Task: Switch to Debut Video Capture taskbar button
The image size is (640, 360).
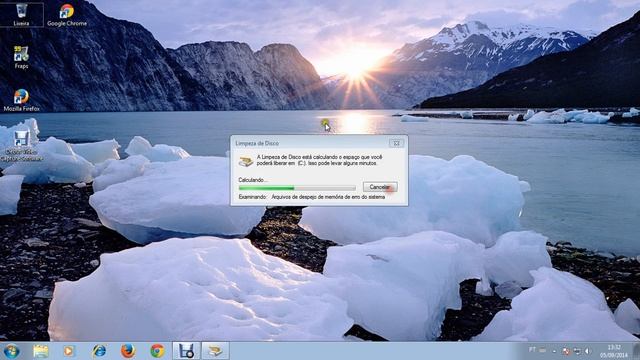Action: coord(186,351)
